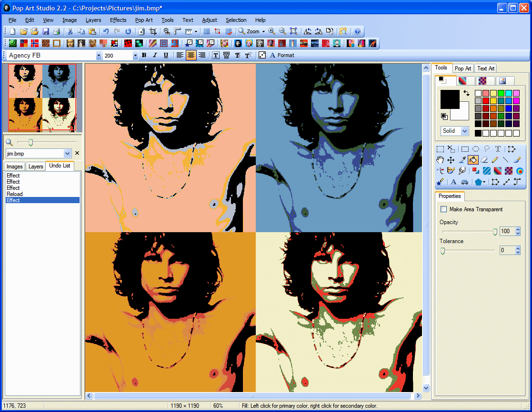Select the Eyedropper tool
Viewport: 532px width, 412px height.
(x=461, y=160)
